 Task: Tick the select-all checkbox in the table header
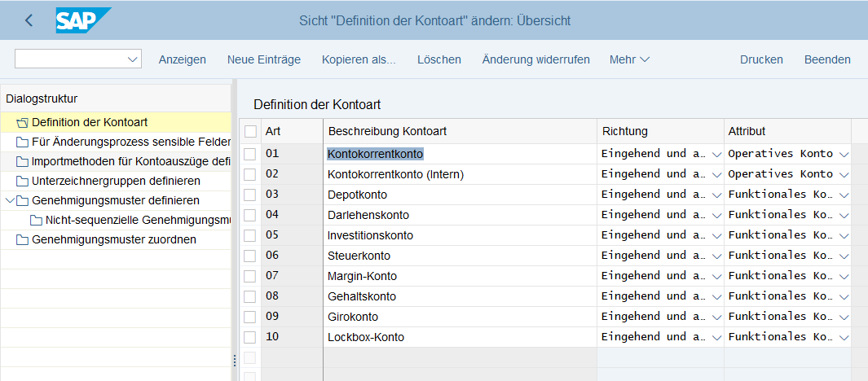[250, 132]
